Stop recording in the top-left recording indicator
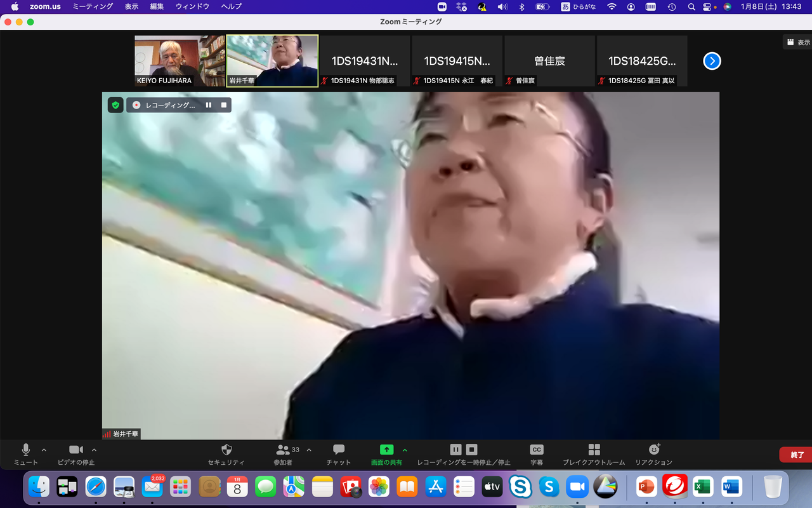Image resolution: width=812 pixels, height=508 pixels. pyautogui.click(x=223, y=105)
